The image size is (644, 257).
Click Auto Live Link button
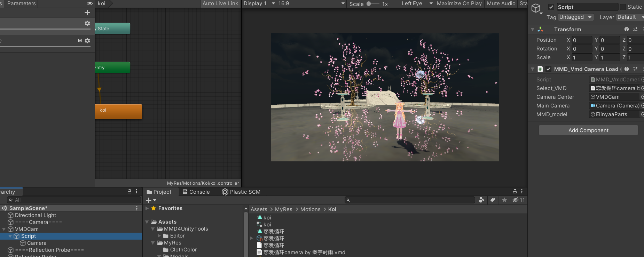[x=220, y=3]
